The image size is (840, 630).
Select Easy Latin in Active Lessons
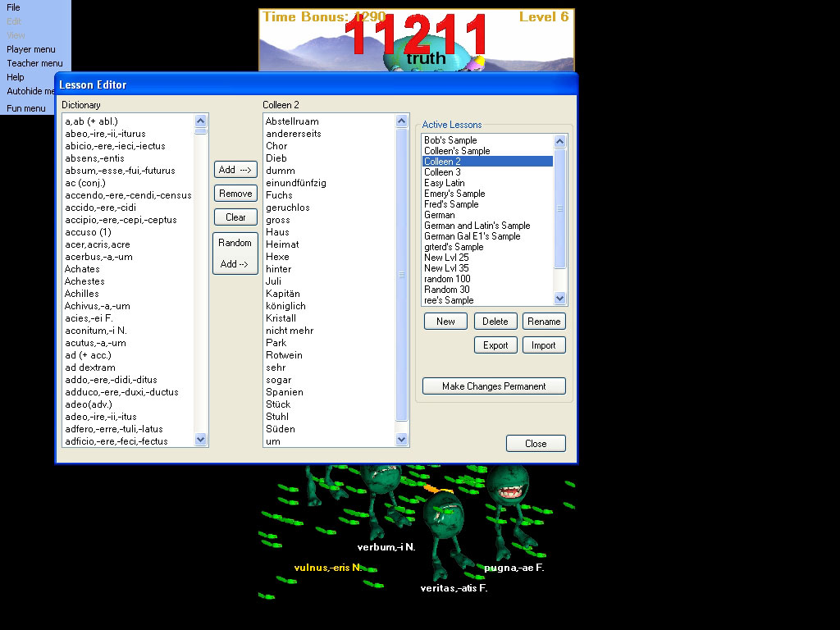pos(445,183)
